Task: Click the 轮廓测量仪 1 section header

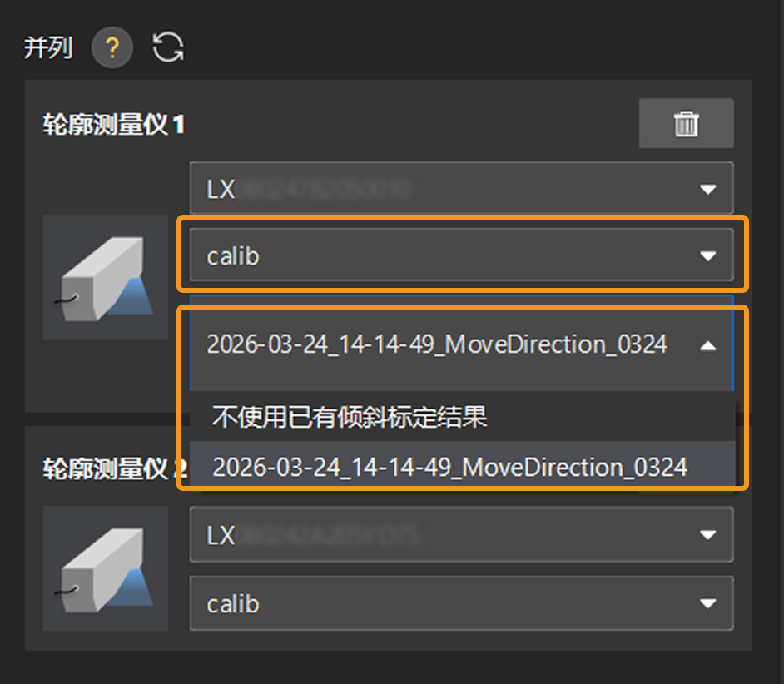Action: click(115, 125)
